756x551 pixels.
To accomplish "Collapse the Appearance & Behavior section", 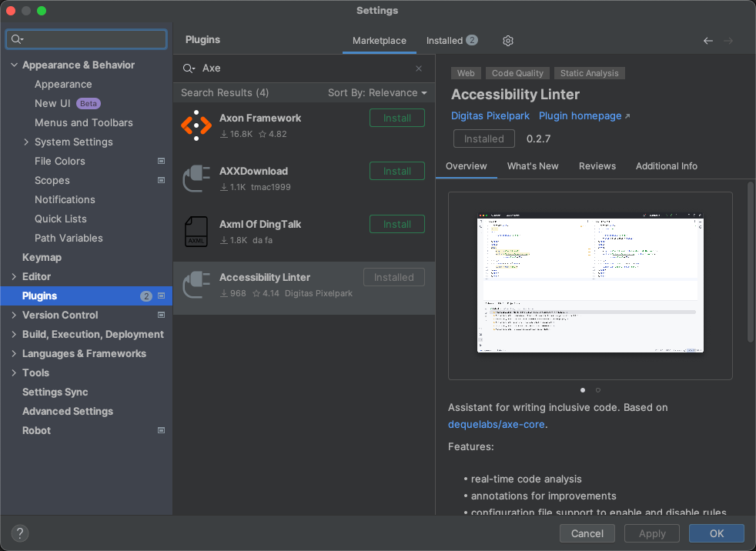I will [13, 65].
